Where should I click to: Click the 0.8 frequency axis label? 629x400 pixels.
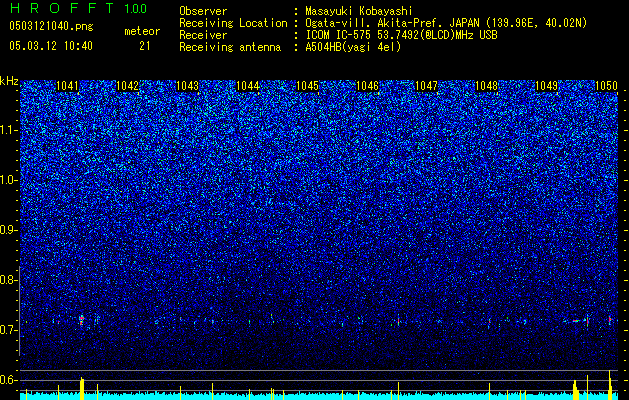pyautogui.click(x=9, y=280)
